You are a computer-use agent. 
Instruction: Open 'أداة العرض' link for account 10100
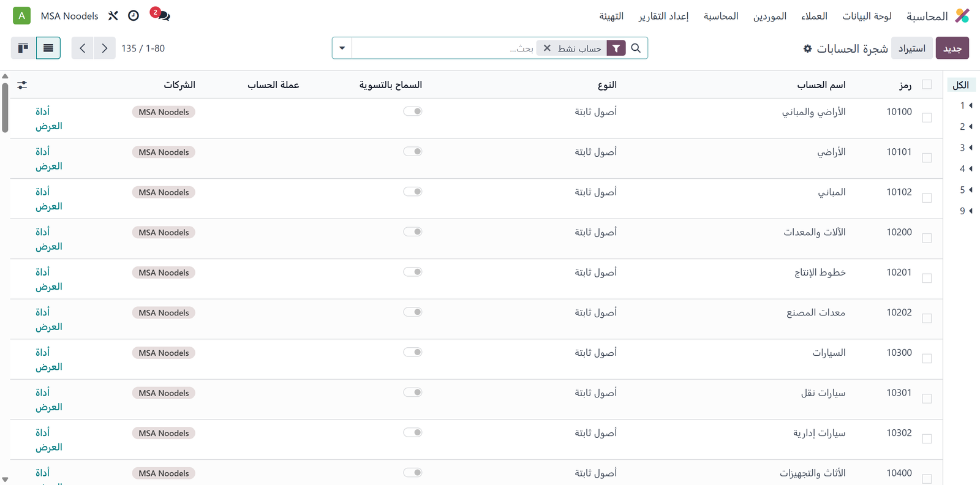49,118
